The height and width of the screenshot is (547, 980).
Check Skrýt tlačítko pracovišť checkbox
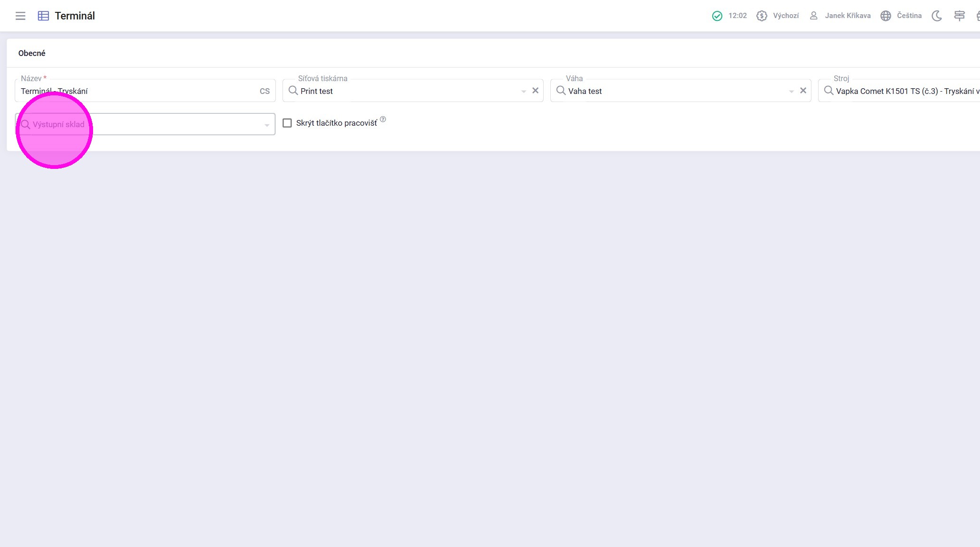[287, 123]
